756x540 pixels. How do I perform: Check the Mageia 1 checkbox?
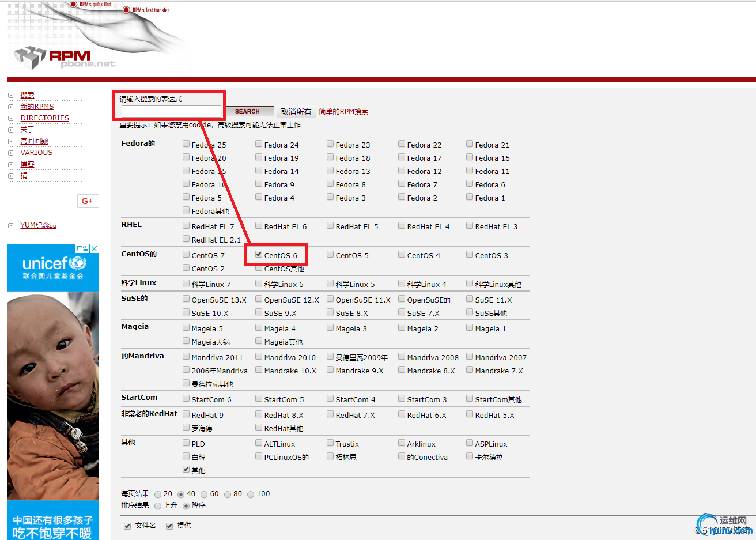click(x=470, y=327)
